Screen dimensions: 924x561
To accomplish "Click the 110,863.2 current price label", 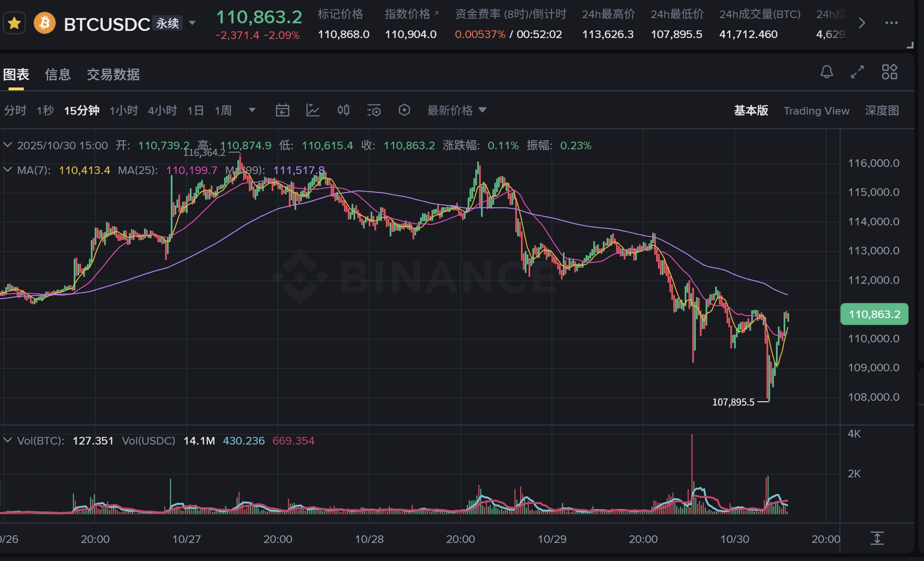I will (874, 314).
